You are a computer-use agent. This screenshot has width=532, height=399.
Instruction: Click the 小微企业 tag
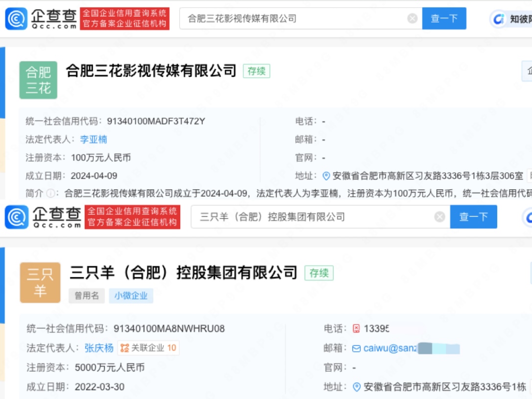point(131,296)
